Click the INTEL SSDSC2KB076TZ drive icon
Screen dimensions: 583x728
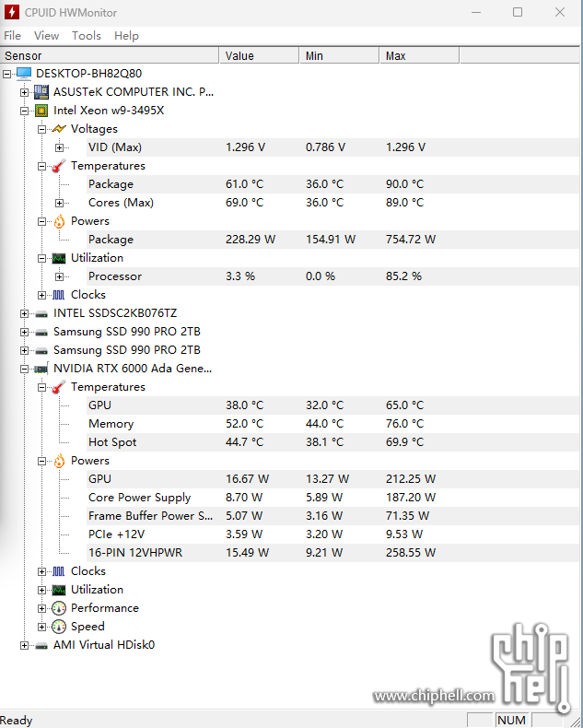point(41,314)
